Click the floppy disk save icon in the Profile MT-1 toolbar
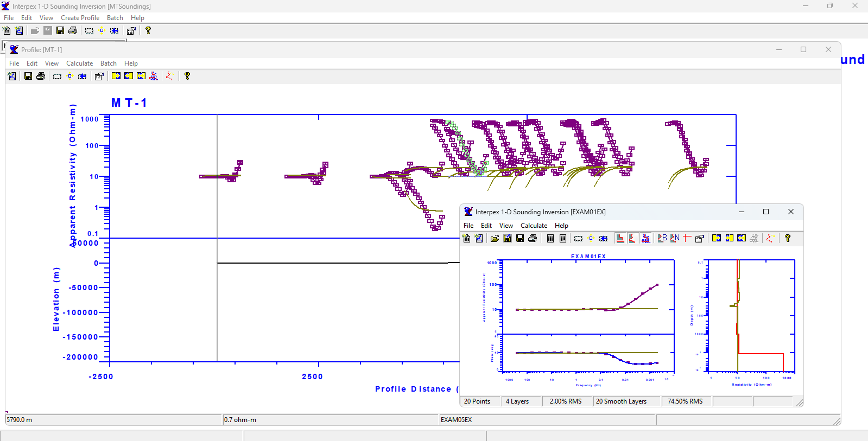 pos(28,76)
